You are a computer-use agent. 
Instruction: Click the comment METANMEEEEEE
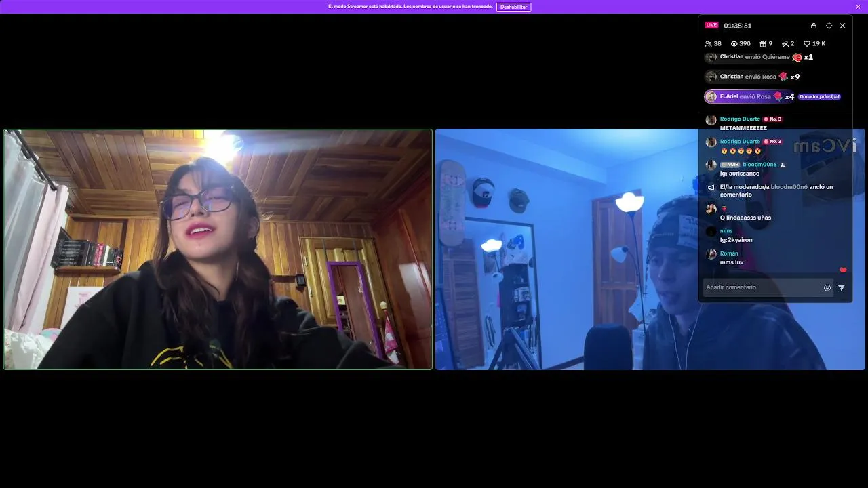(x=743, y=128)
